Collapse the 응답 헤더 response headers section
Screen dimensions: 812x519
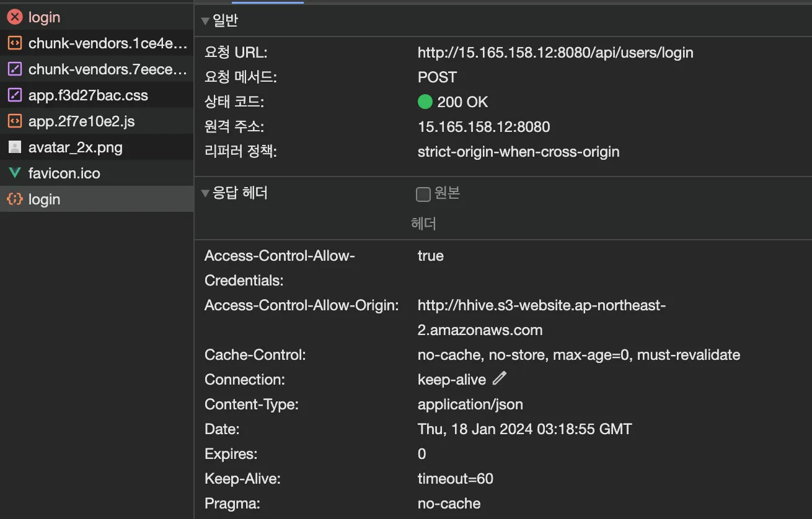[x=205, y=194]
